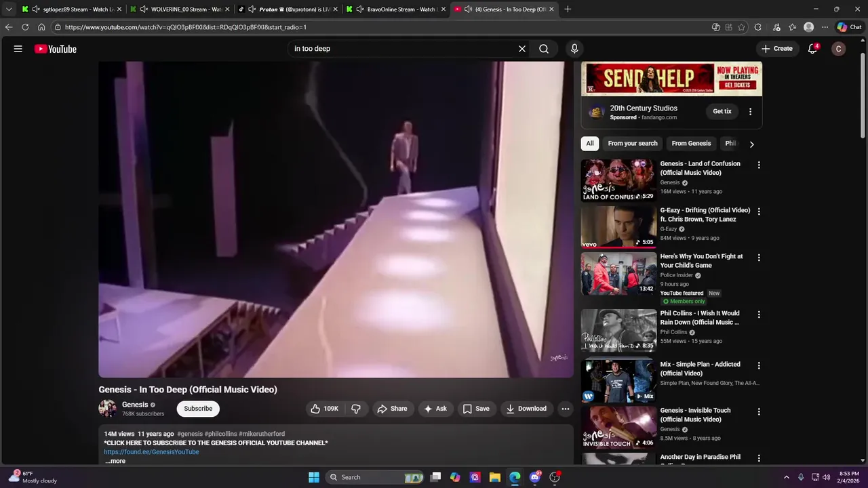Screen dimensions: 868x488
Task: Go to the YouTube home logo
Action: (x=56, y=49)
